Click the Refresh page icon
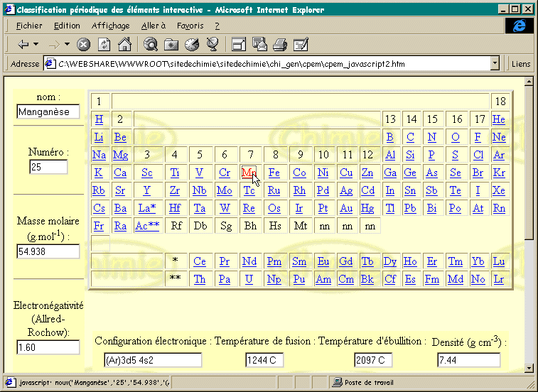Viewport: 538px width, 392px height. click(104, 44)
